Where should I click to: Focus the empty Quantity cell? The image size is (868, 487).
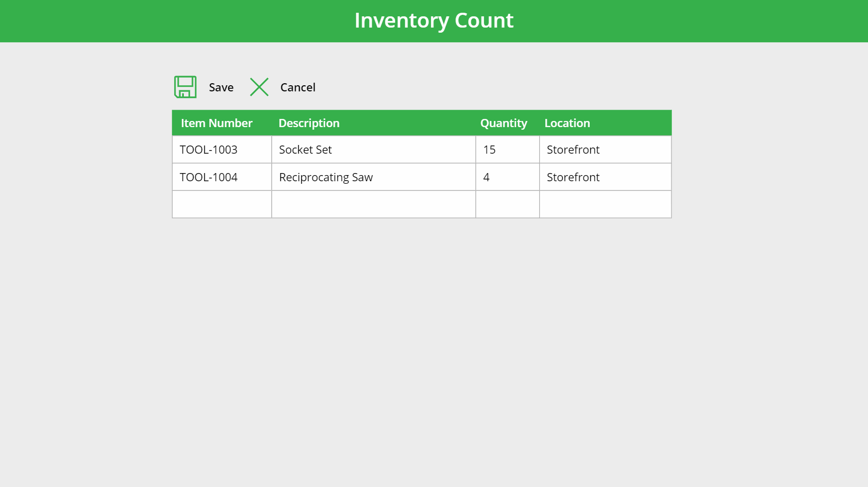tap(507, 204)
